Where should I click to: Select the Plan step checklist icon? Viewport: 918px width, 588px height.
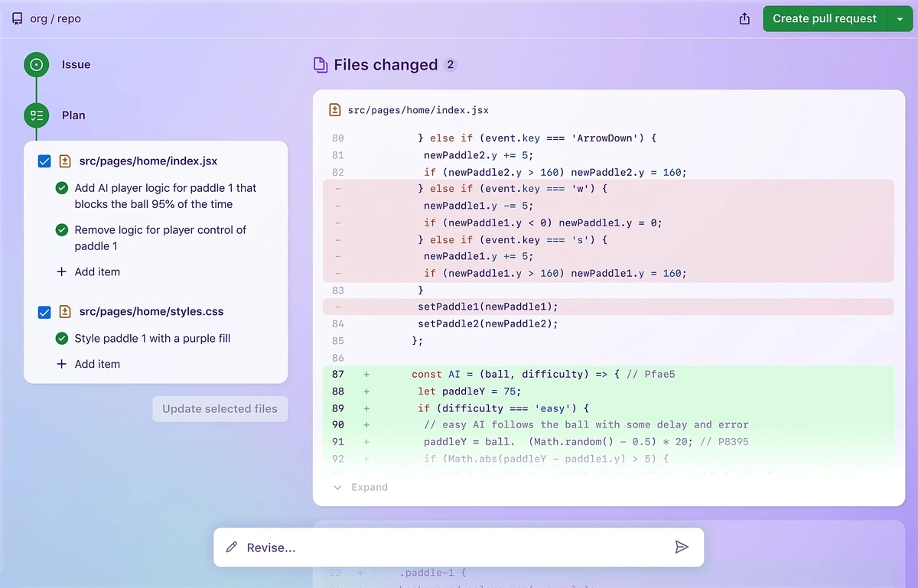[36, 115]
